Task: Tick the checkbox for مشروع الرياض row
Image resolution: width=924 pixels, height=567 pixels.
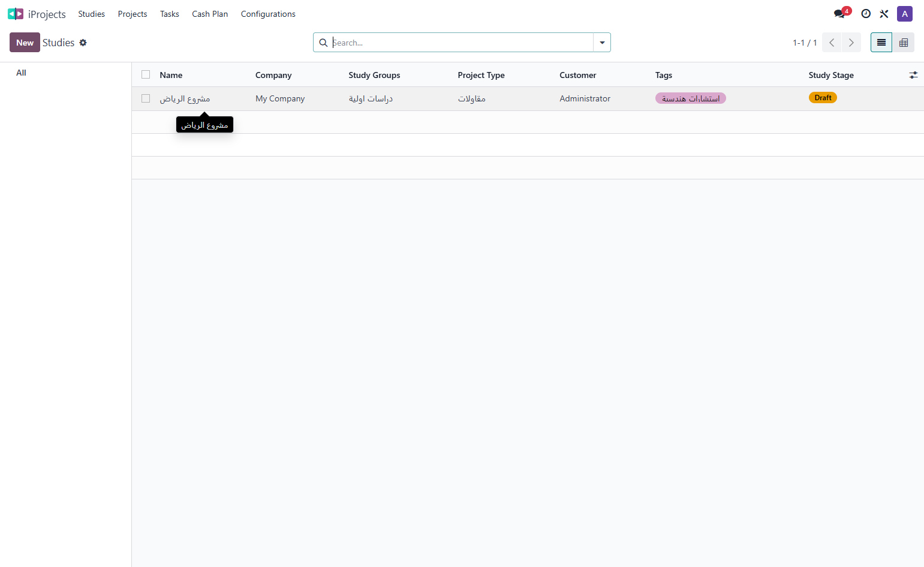Action: point(146,98)
